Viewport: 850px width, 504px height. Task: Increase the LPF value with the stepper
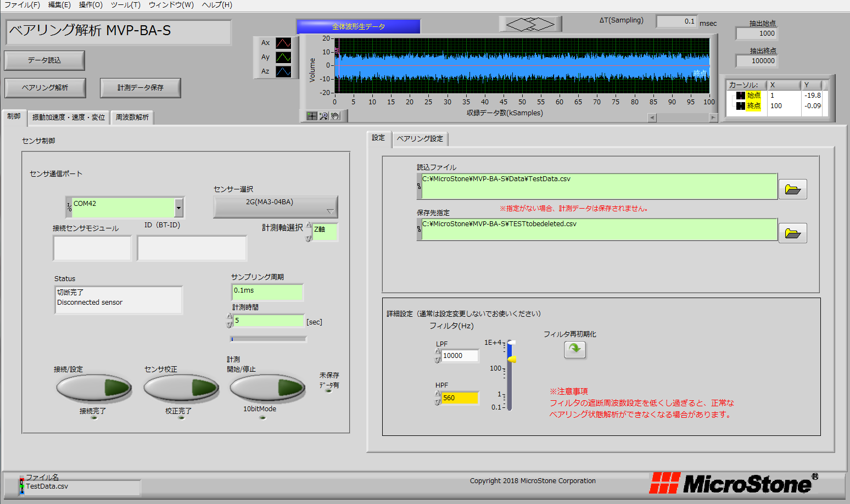point(438,352)
